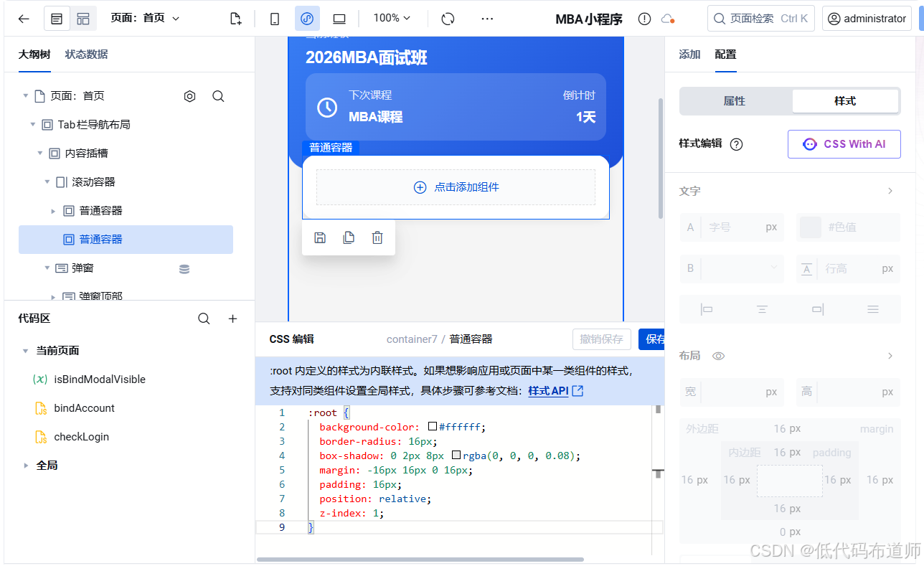The height and width of the screenshot is (566, 924).
Task: Expand the 弹窗顶部 node
Action: coord(53,296)
